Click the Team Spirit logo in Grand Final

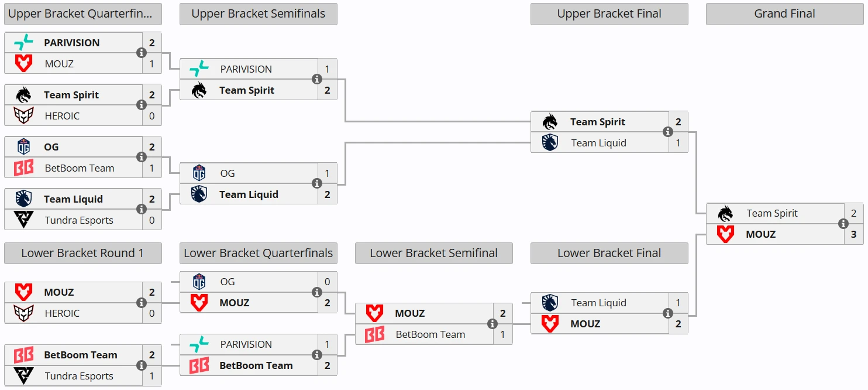[725, 213]
